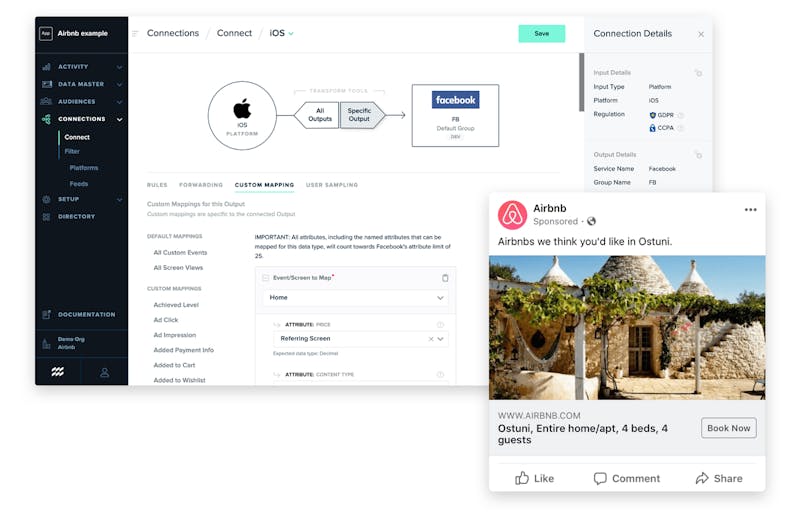The image size is (800, 512).
Task: Click the Airbnb example app badge
Action: 46,34
